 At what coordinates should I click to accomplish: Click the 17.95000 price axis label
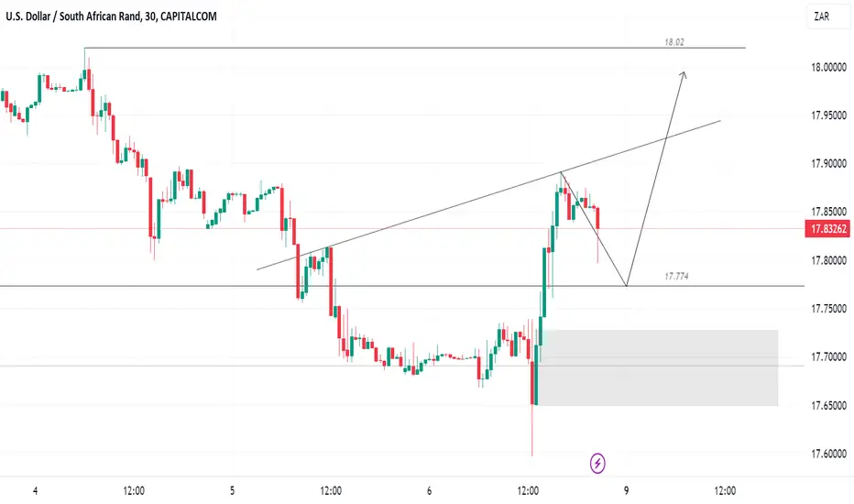click(x=828, y=115)
